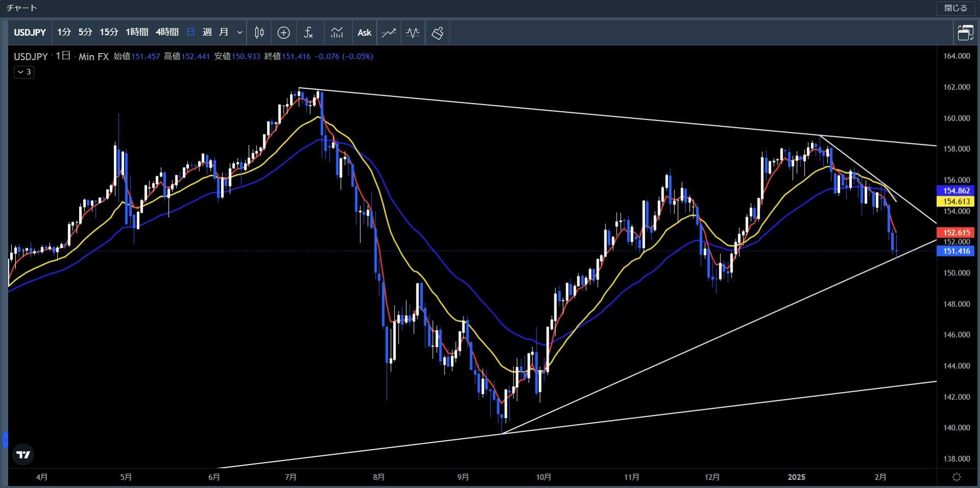This screenshot has width=980, height=488.
Task: Switch to 週 weekly timeframe
Action: (x=207, y=32)
